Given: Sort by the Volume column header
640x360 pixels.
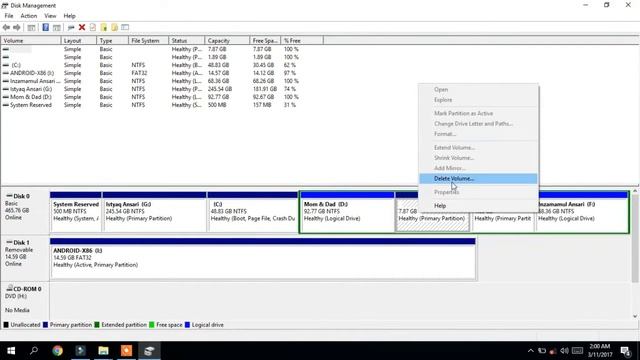Looking at the screenshot, I should click(31, 40).
